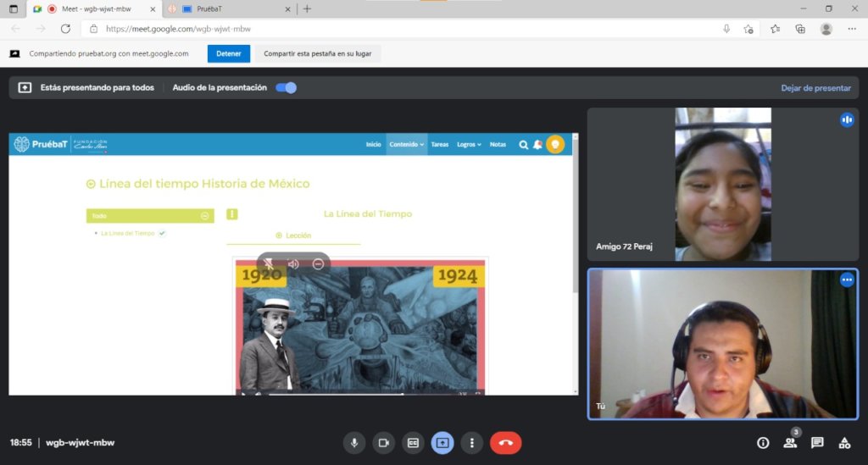Reload the browser page
868x465 pixels.
tap(65, 29)
